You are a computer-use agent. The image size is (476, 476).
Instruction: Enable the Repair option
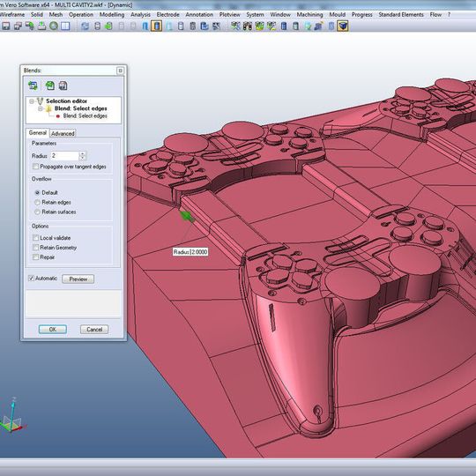click(35, 257)
